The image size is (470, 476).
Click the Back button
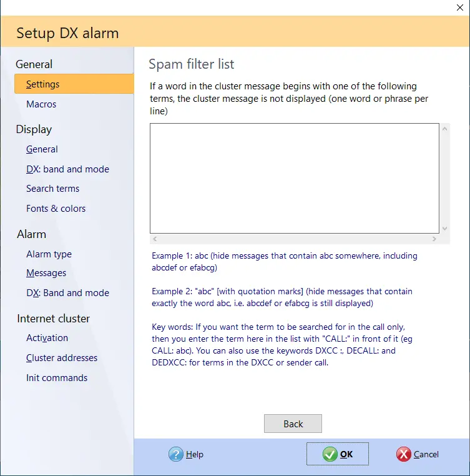tap(293, 424)
